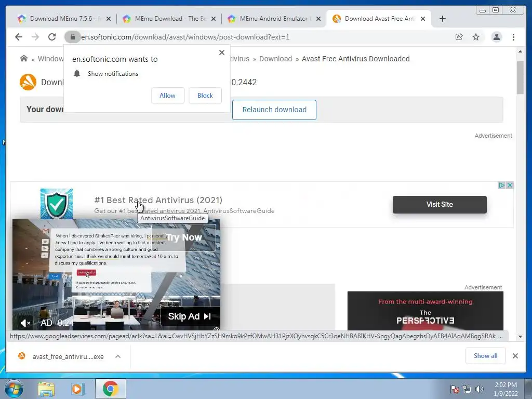Open a new browser tab
This screenshot has height=399, width=532.
443,19
